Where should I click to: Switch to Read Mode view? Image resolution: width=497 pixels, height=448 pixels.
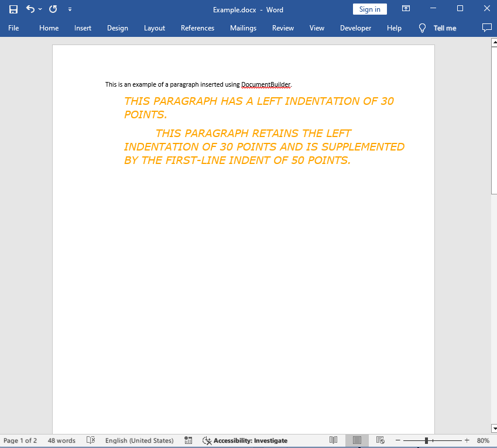333,440
